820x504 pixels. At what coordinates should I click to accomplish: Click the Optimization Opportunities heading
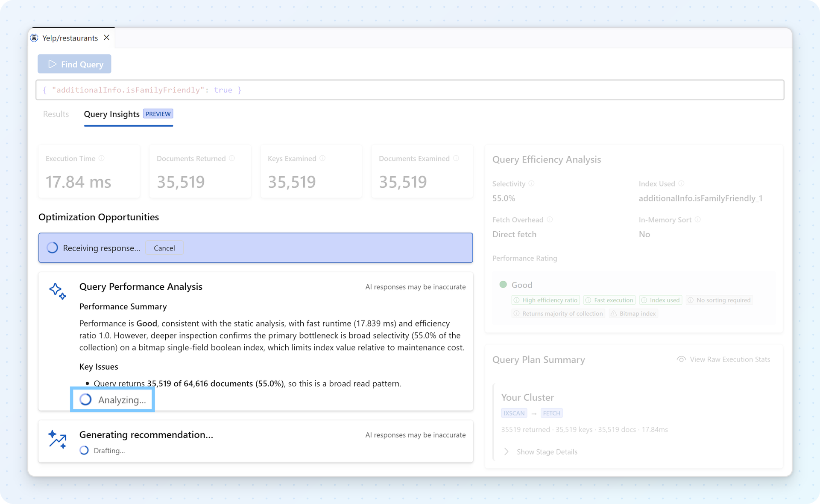click(99, 217)
